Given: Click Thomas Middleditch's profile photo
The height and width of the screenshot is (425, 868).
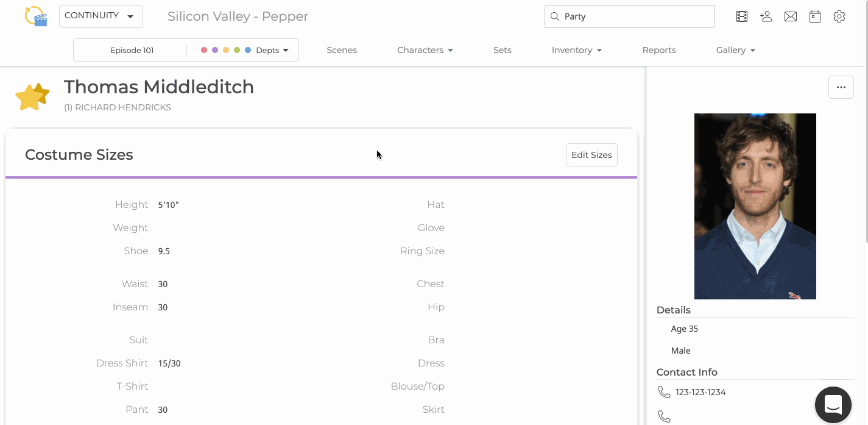Looking at the screenshot, I should click(x=755, y=206).
